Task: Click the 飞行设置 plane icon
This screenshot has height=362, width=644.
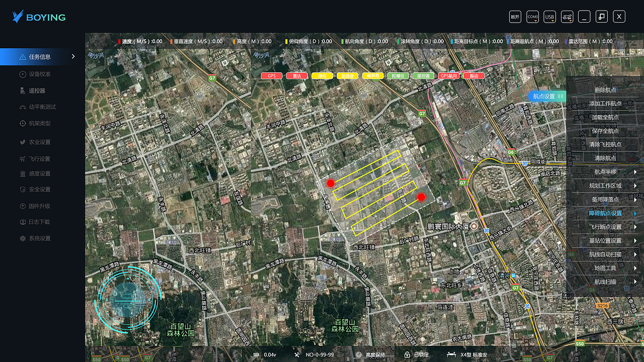Action: tap(23, 159)
